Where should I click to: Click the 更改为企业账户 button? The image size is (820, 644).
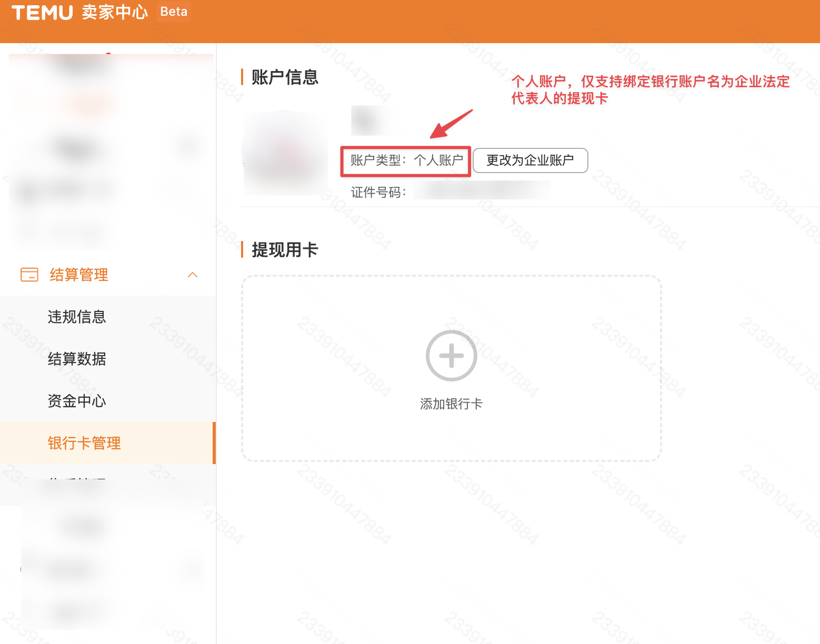pos(530,160)
